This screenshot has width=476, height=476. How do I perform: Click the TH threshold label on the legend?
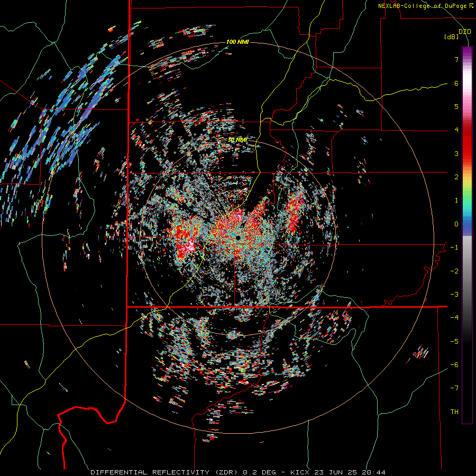click(454, 412)
